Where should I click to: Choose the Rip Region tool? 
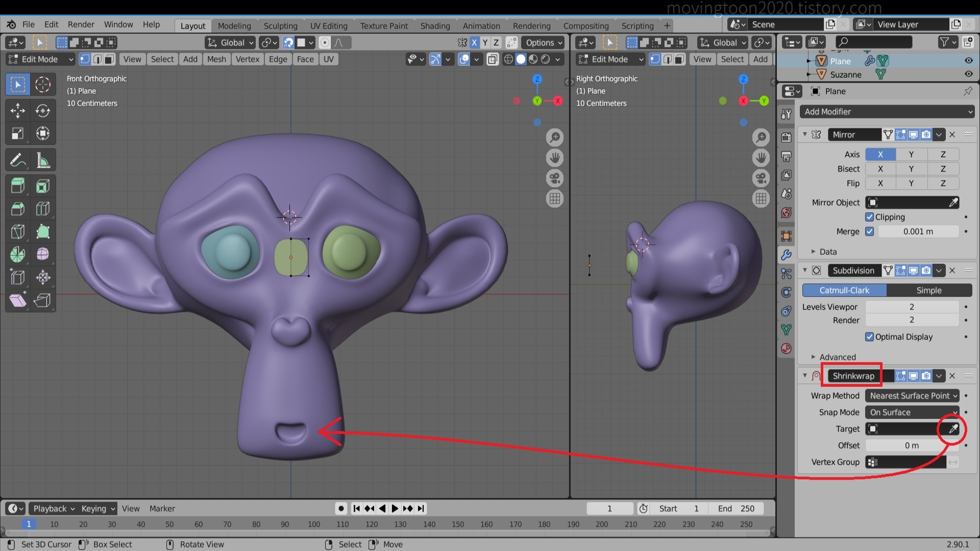pyautogui.click(x=43, y=300)
